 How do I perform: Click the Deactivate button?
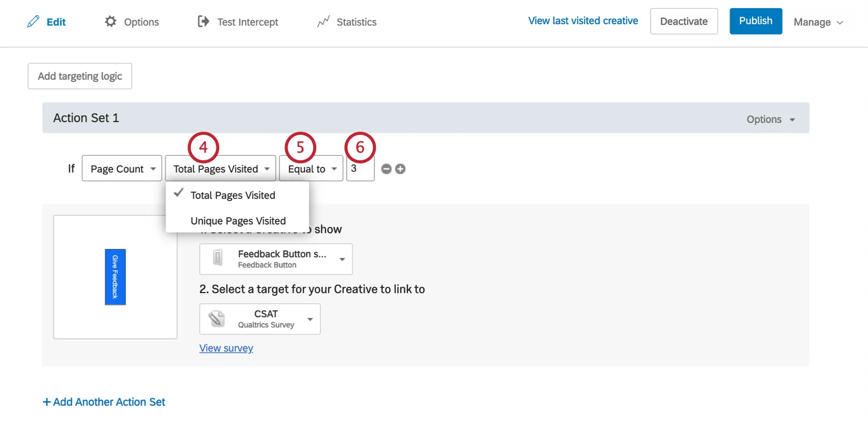click(x=684, y=21)
